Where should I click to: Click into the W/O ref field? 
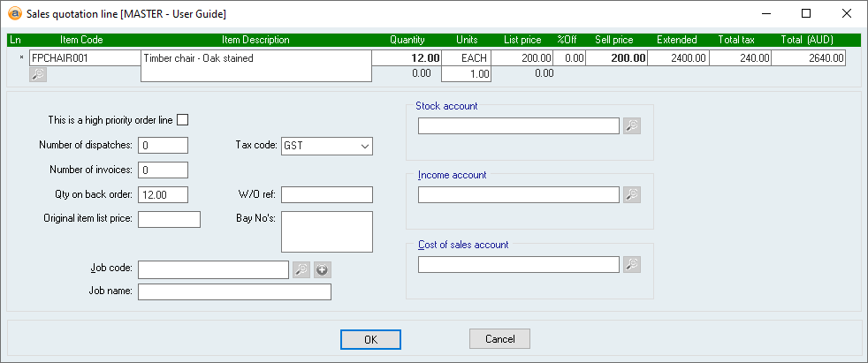[327, 195]
